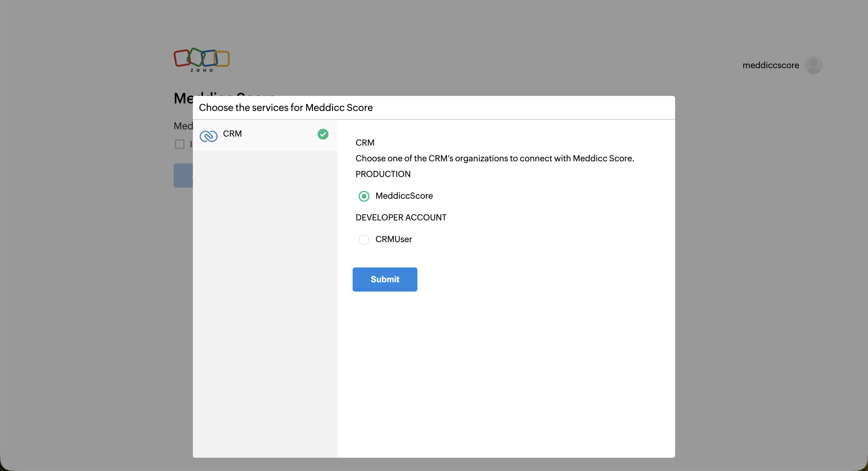Click the partially hidden blue button behind dialog

click(183, 175)
